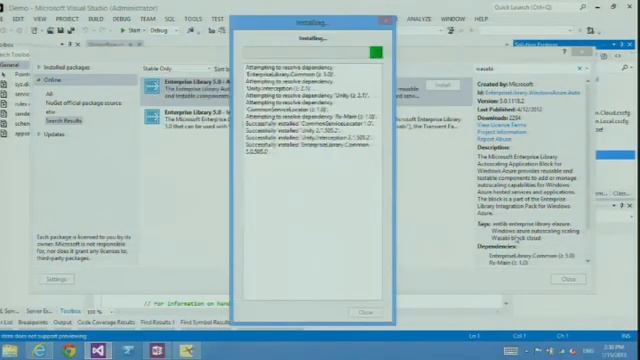640x360 pixels.
Task: Click the on-screen keyboard tray icon
Action: click(x=511, y=351)
